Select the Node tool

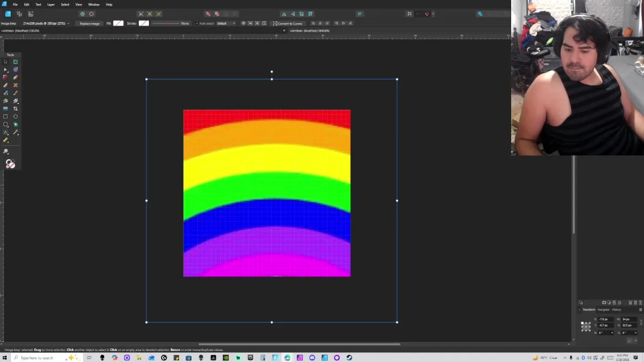click(x=6, y=69)
